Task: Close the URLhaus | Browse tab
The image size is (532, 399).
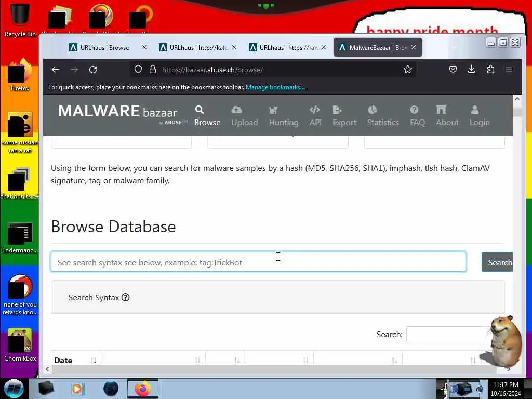Action: click(144, 47)
